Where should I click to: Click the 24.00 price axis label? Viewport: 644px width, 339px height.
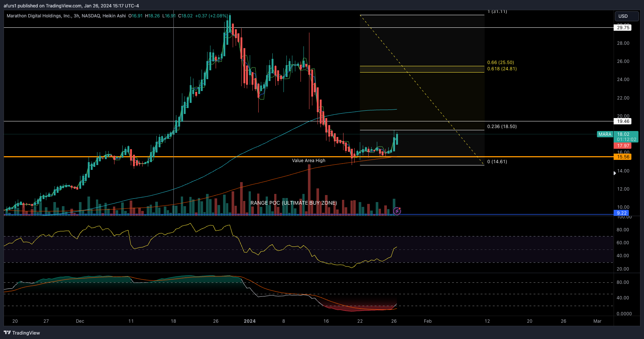pos(623,80)
